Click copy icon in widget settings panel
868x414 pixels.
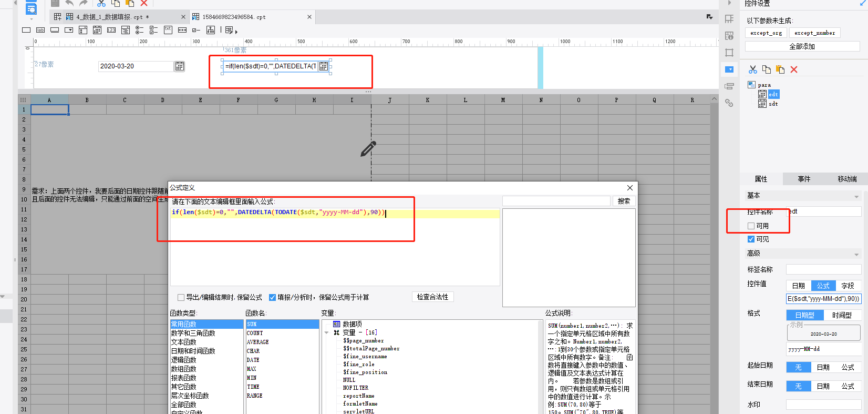[x=767, y=69]
